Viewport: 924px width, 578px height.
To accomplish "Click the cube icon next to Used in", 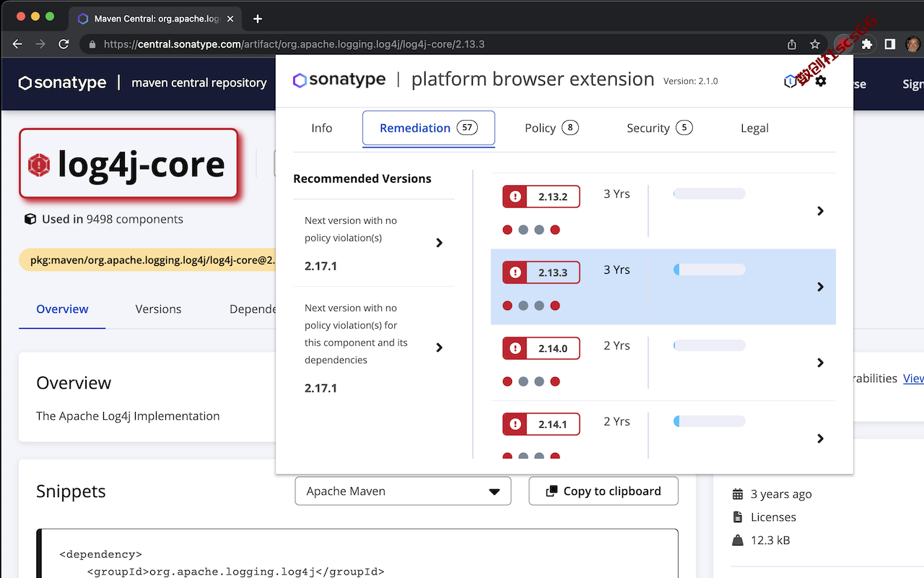I will coord(30,219).
